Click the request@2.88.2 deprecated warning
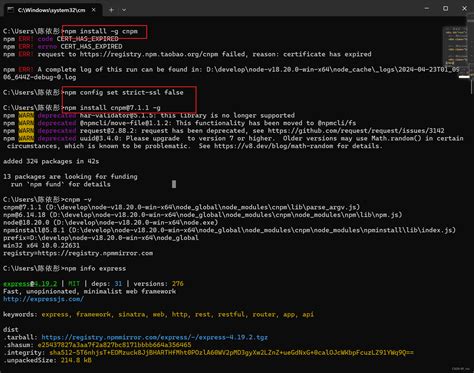This screenshot has width=474, height=373. pyautogui.click(x=223, y=131)
